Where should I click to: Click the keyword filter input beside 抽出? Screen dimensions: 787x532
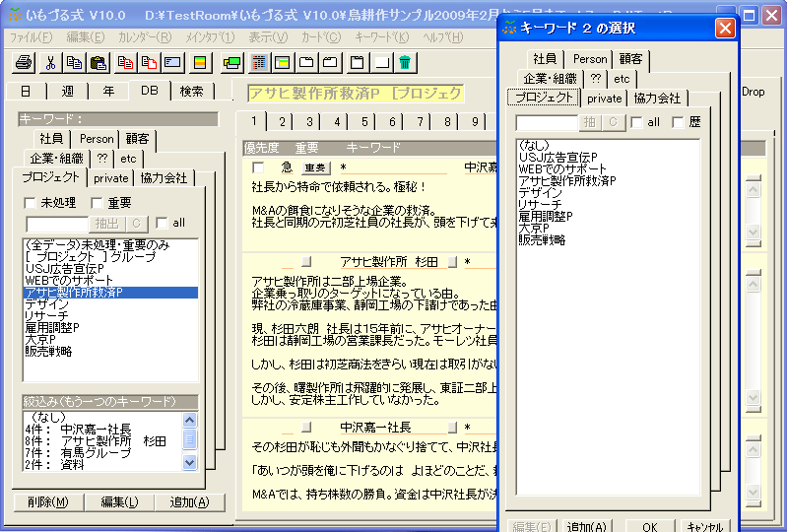[x=57, y=224]
